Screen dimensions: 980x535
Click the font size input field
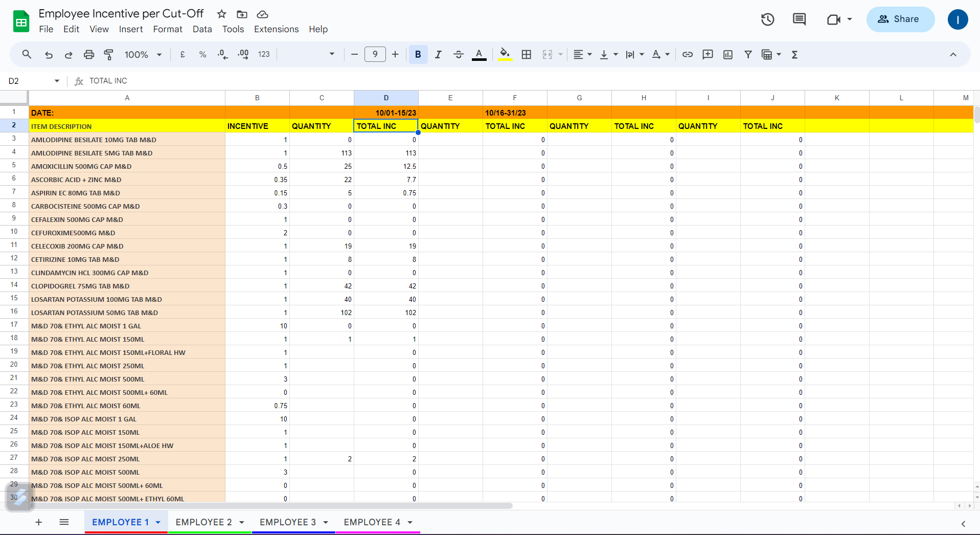tap(375, 54)
